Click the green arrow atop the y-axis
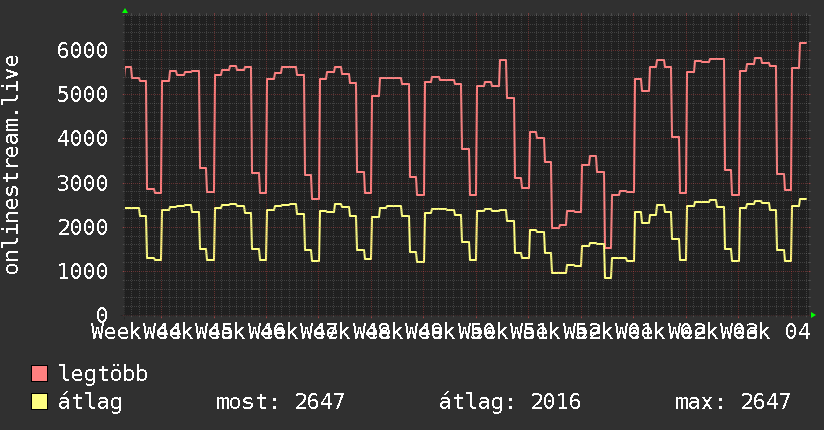 [125, 11]
